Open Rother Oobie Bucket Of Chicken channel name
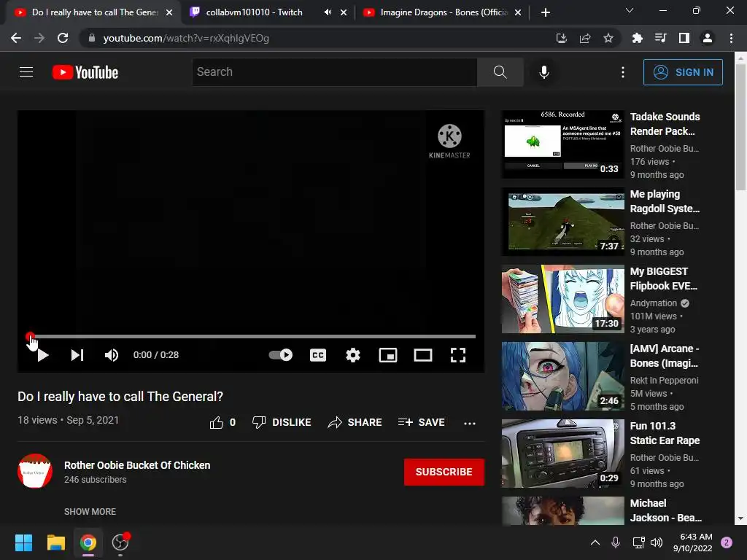Image resolution: width=747 pixels, height=560 pixels. [137, 465]
